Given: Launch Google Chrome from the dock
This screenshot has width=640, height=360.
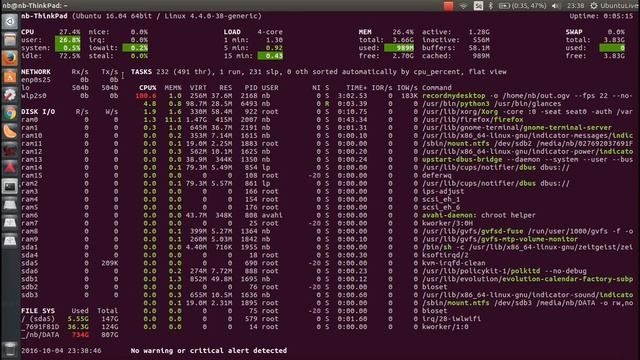Looking at the screenshot, I should [x=10, y=113].
